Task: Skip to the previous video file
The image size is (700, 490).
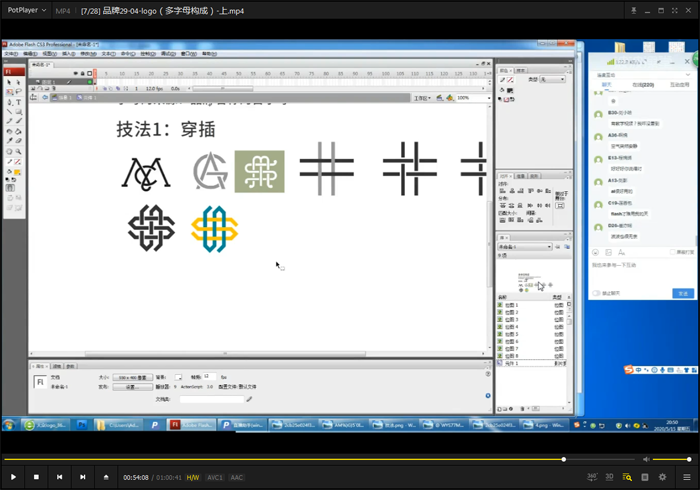Action: click(x=59, y=477)
